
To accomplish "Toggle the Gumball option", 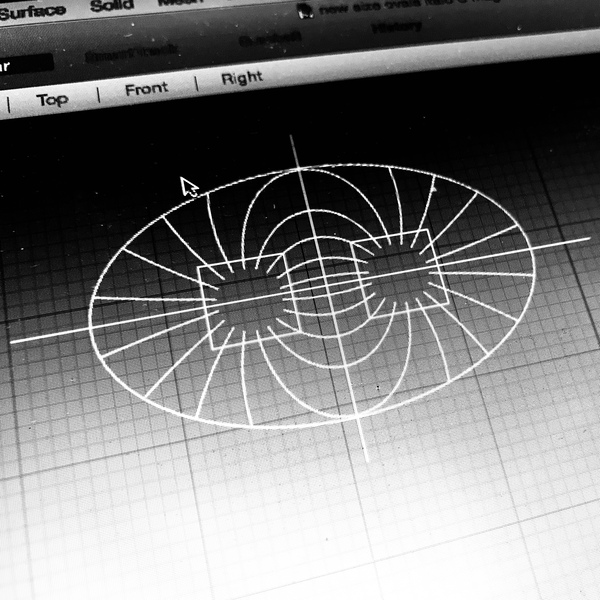I will point(270,39).
